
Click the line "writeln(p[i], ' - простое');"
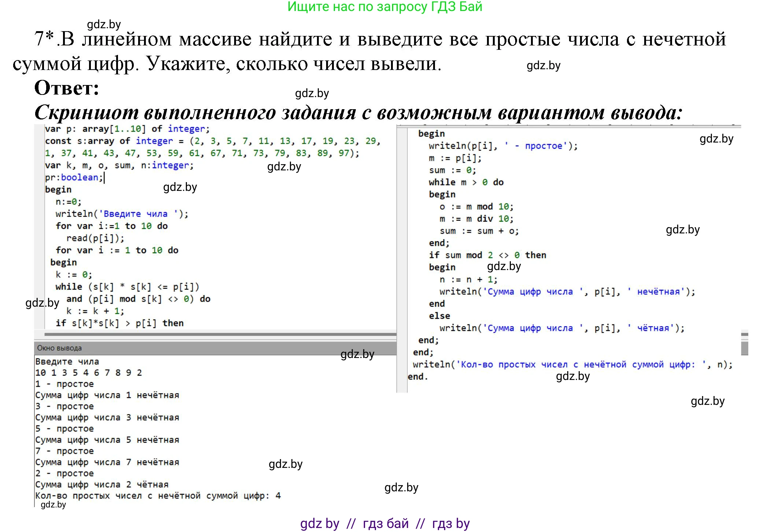pyautogui.click(x=502, y=145)
